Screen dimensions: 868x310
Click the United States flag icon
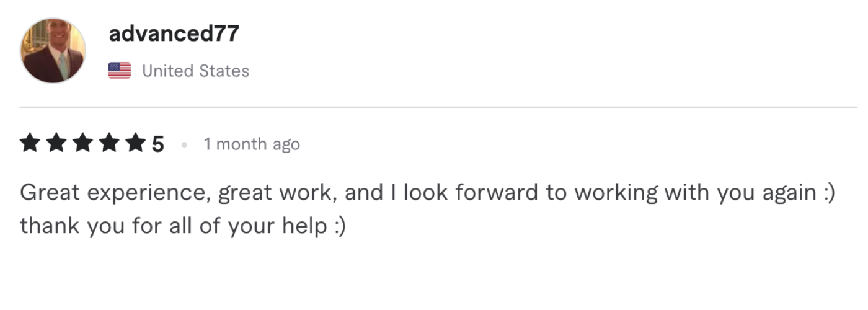pyautogui.click(x=120, y=71)
